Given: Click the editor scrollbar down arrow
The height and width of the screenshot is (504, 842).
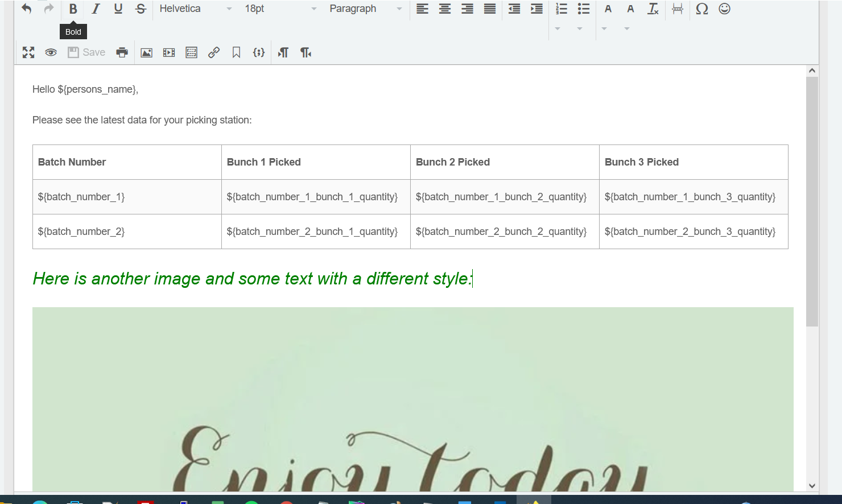Looking at the screenshot, I should click(812, 486).
